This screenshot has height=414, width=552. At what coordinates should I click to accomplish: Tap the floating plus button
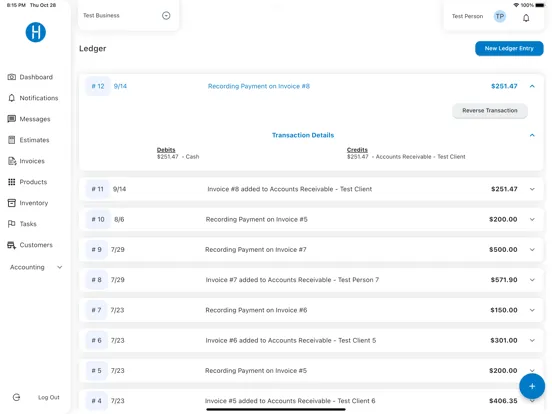(532, 386)
